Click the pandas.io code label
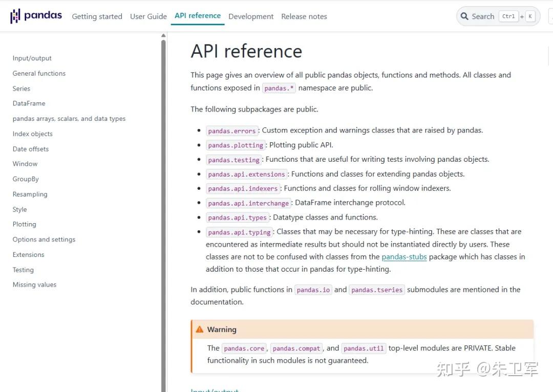This screenshot has width=553, height=392. (x=313, y=290)
